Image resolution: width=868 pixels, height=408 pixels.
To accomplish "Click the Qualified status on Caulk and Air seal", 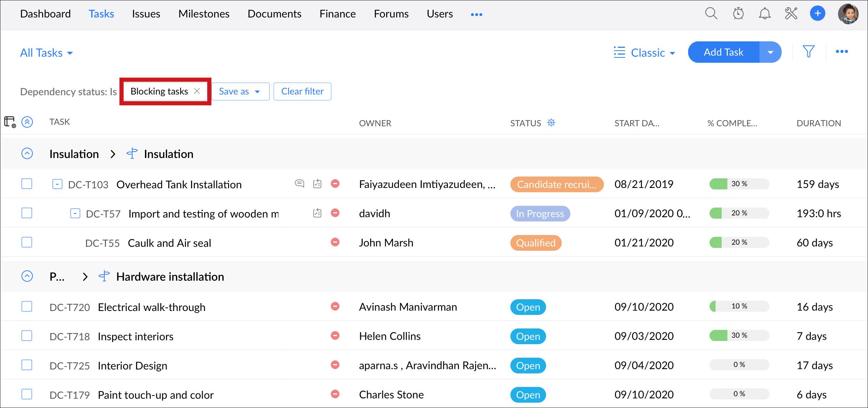I will tap(535, 243).
